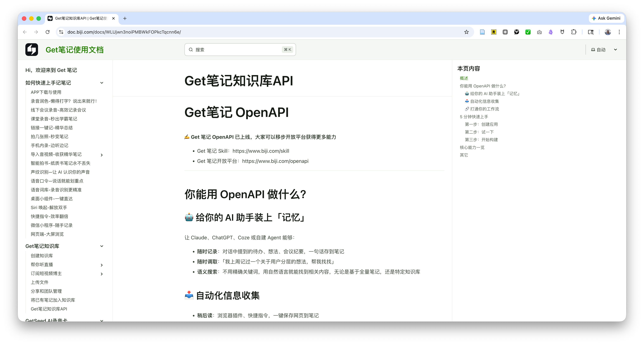This screenshot has height=345, width=644.
Task: Open new browser tab
Action: pos(125,18)
